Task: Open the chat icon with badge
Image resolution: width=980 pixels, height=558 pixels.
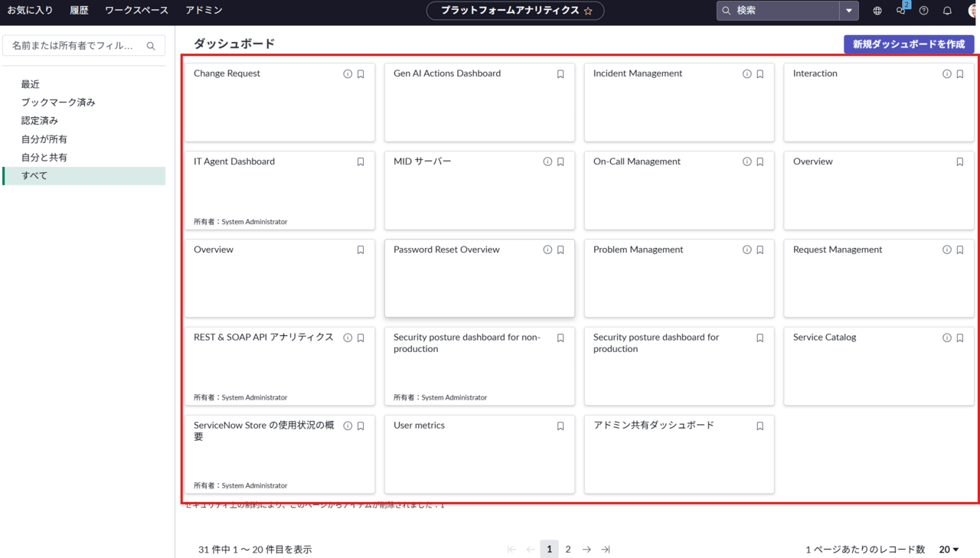Action: click(901, 11)
